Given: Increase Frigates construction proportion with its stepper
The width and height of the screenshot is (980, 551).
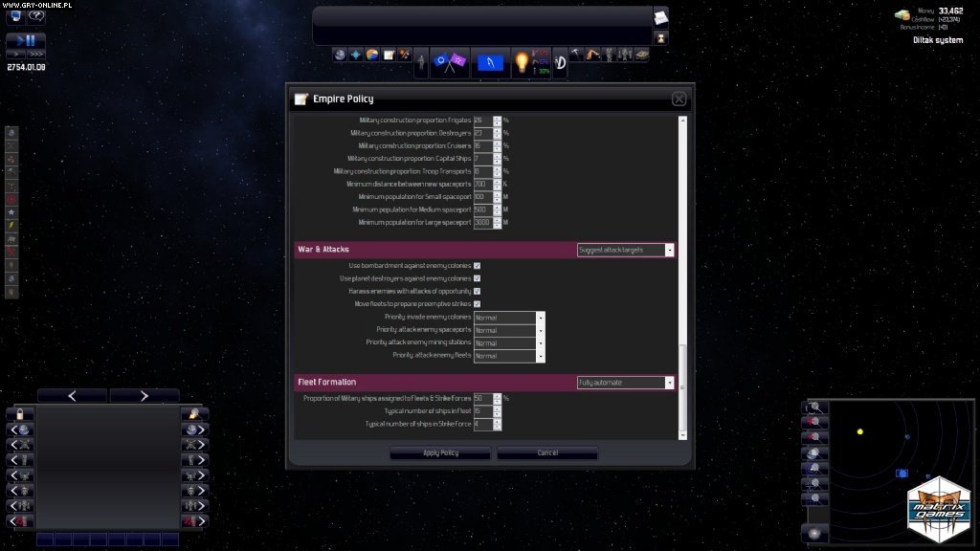Looking at the screenshot, I should tap(499, 119).
